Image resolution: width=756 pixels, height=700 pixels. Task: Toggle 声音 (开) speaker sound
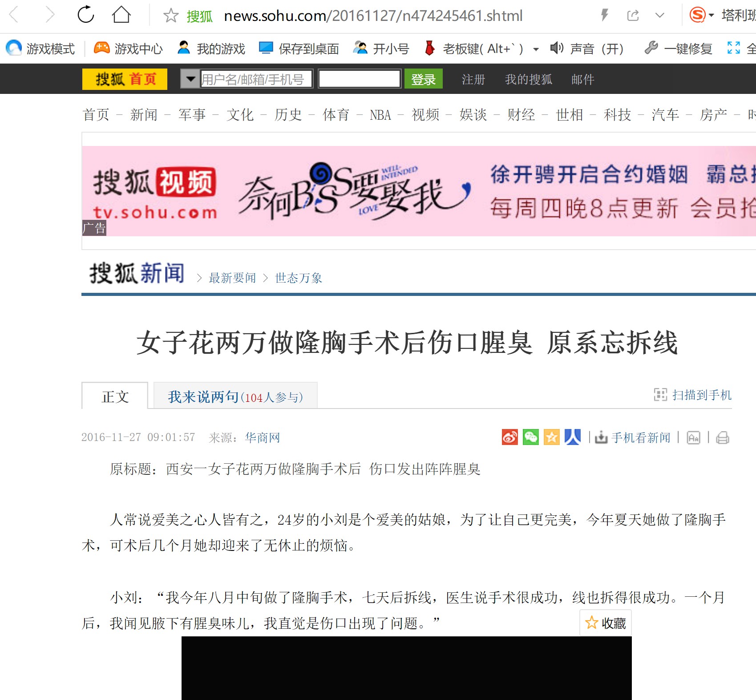[586, 48]
